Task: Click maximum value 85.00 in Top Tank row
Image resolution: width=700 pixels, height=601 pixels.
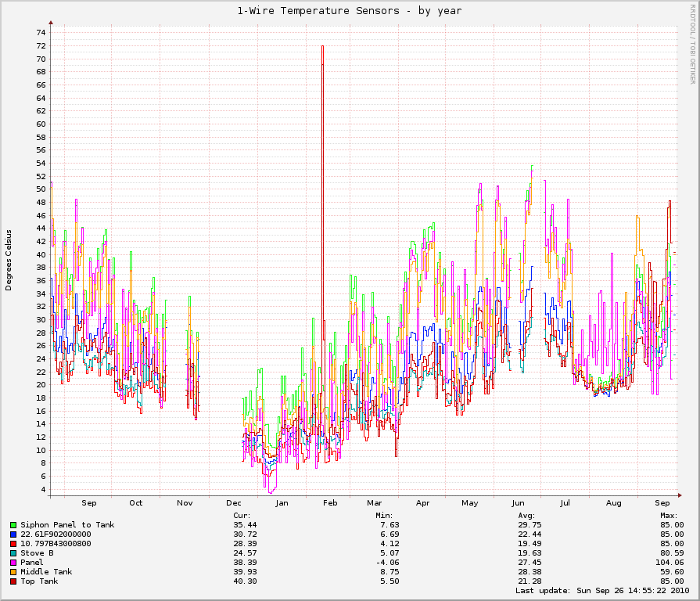Action: (x=673, y=581)
